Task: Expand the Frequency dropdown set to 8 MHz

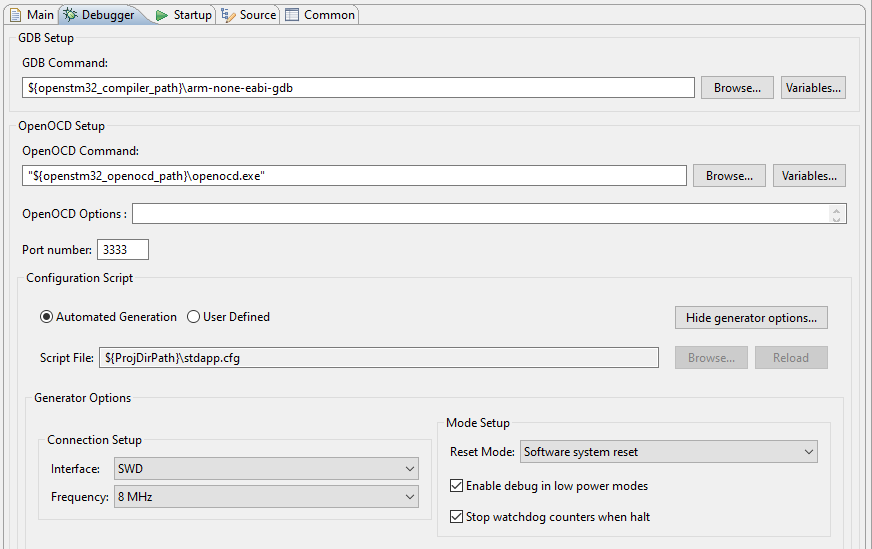Action: click(x=266, y=497)
